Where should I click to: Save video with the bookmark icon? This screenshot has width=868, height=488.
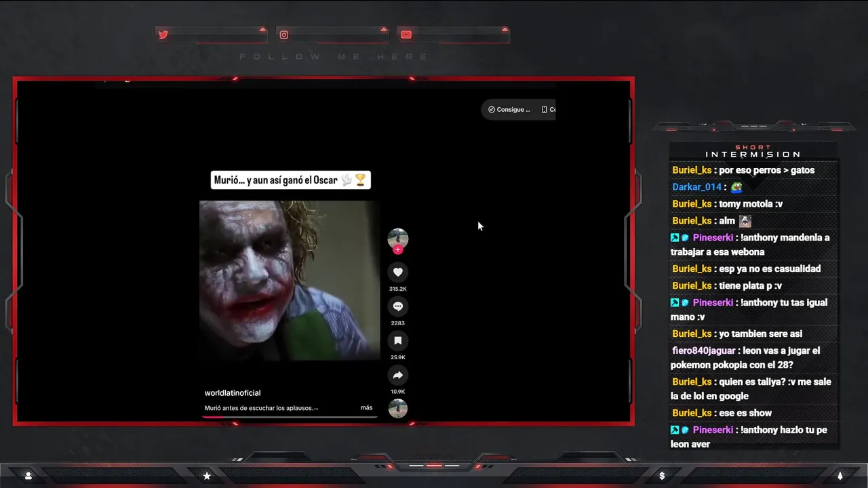398,341
